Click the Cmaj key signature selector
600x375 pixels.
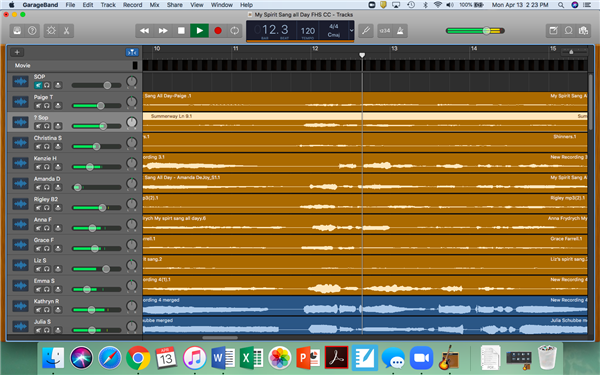(x=334, y=35)
